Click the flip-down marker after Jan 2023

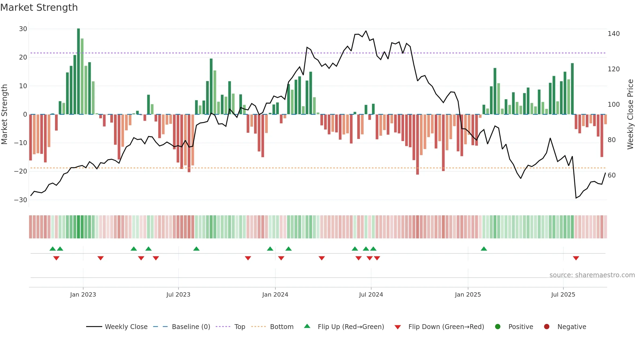[x=101, y=258]
